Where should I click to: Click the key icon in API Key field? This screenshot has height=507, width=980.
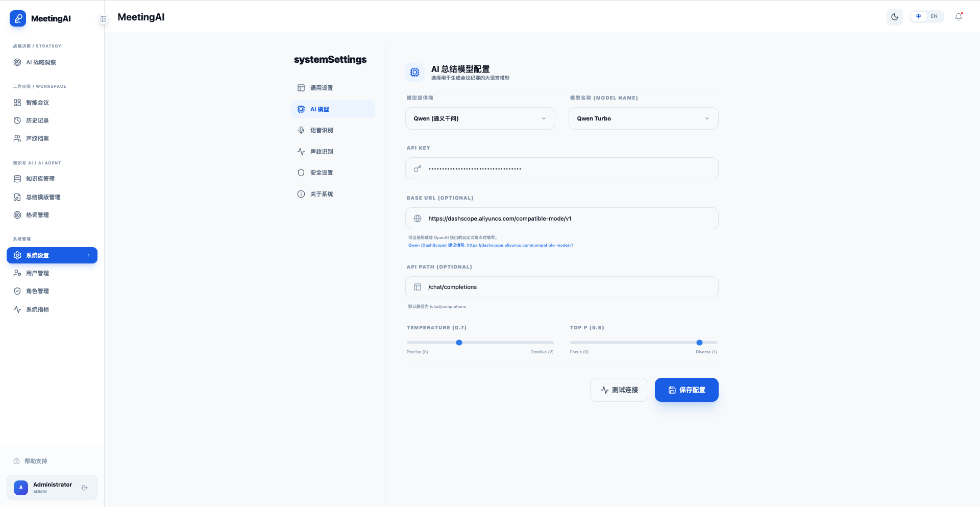click(x=418, y=168)
